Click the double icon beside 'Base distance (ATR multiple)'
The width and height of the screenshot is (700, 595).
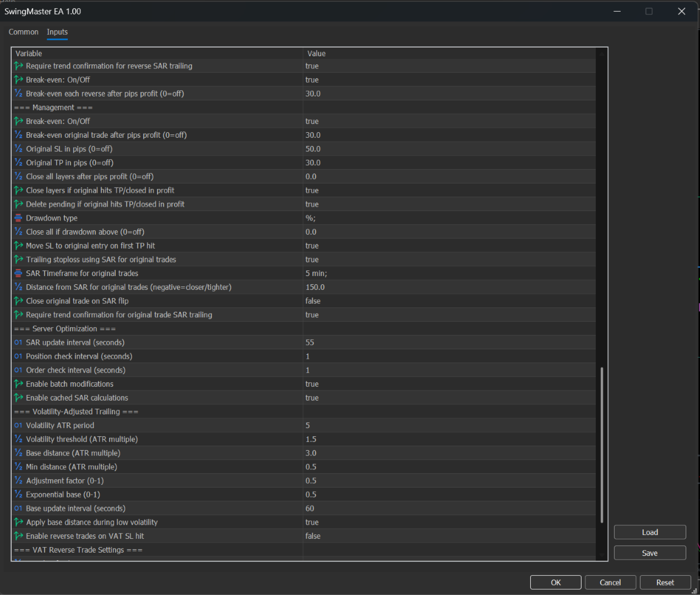18,453
